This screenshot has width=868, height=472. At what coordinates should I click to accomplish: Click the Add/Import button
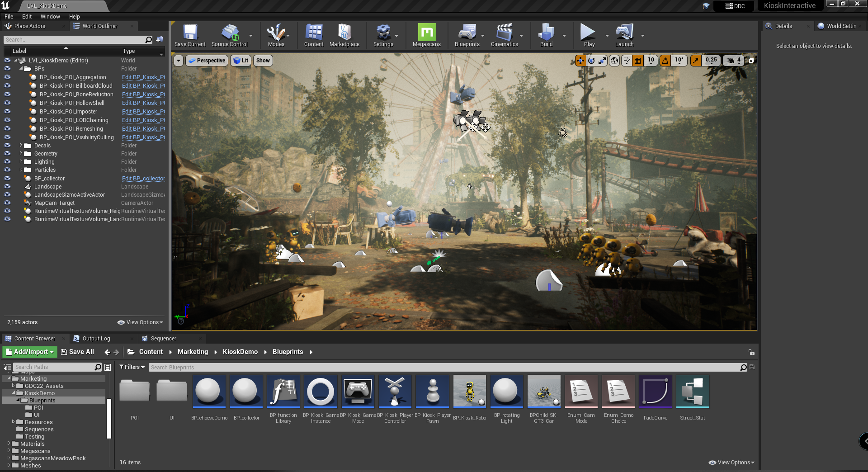pos(29,352)
